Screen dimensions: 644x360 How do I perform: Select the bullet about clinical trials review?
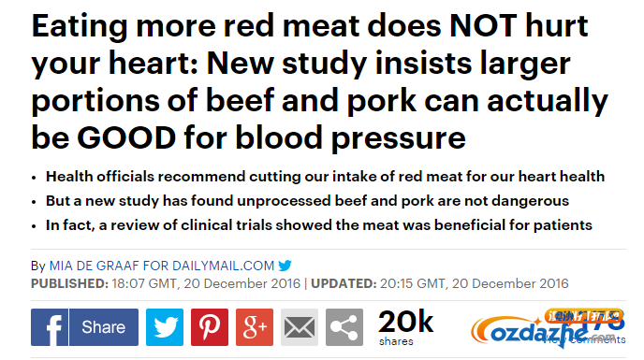pyautogui.click(x=318, y=225)
